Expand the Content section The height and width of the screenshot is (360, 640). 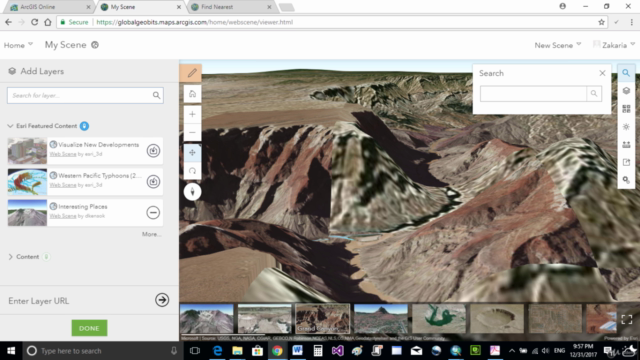10,257
